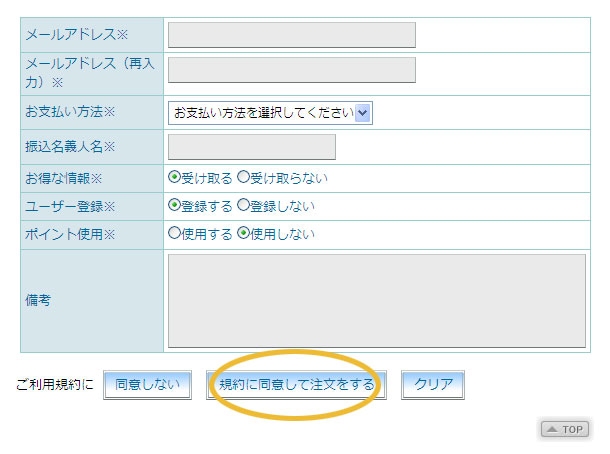610x454 pixels.
Task: Click the ユーザー登録※ row label
Action: [70, 206]
